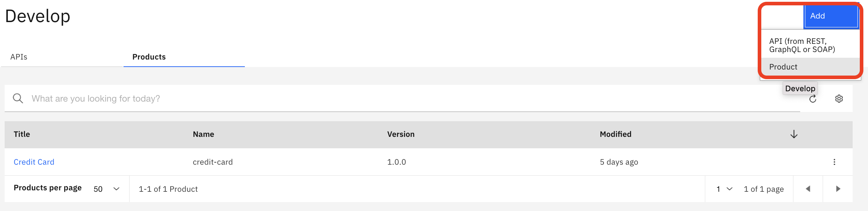The height and width of the screenshot is (211, 868).
Task: Sort the table by the Modified column
Action: (615, 134)
